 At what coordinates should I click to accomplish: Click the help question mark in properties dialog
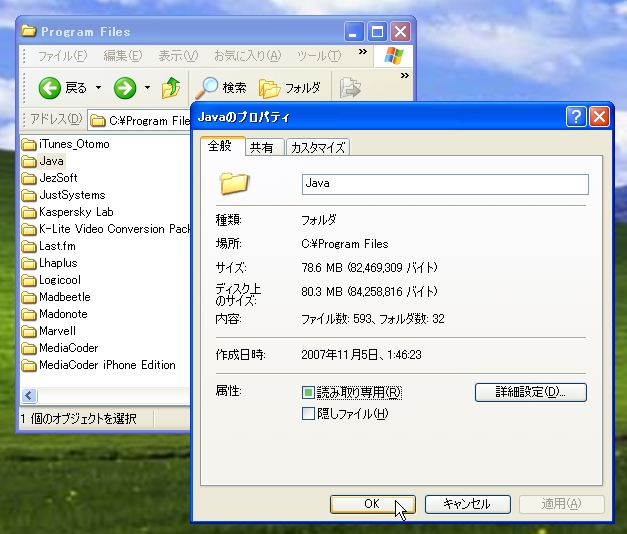576,117
